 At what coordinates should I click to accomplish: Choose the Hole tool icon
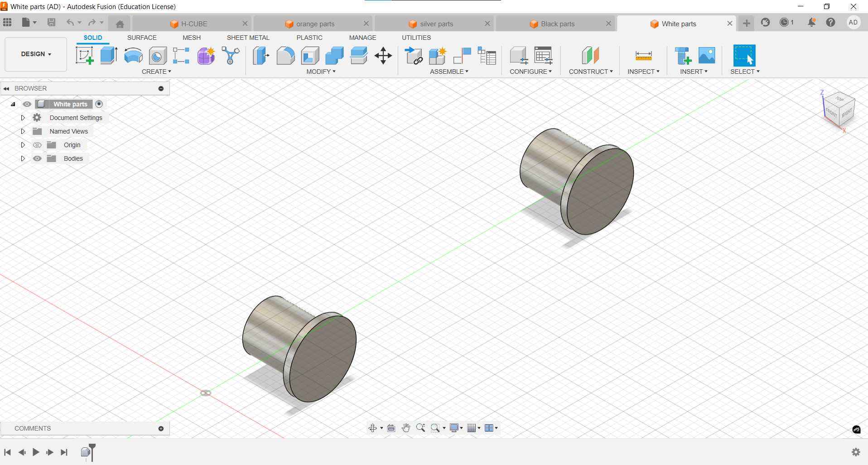(x=158, y=56)
